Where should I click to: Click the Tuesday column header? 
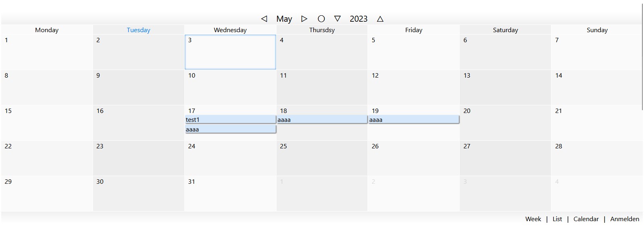click(x=138, y=30)
